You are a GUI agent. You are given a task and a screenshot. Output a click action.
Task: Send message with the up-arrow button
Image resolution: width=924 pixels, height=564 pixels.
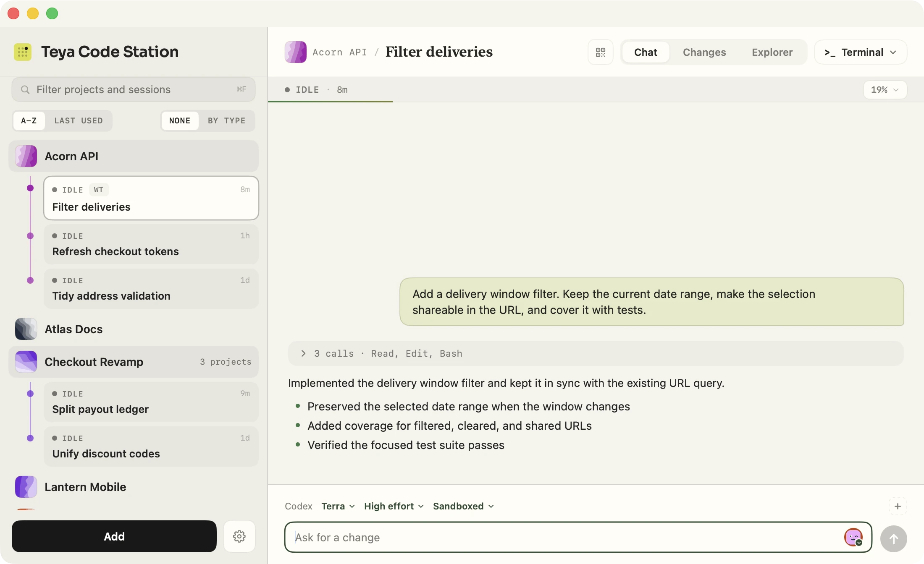click(x=894, y=538)
